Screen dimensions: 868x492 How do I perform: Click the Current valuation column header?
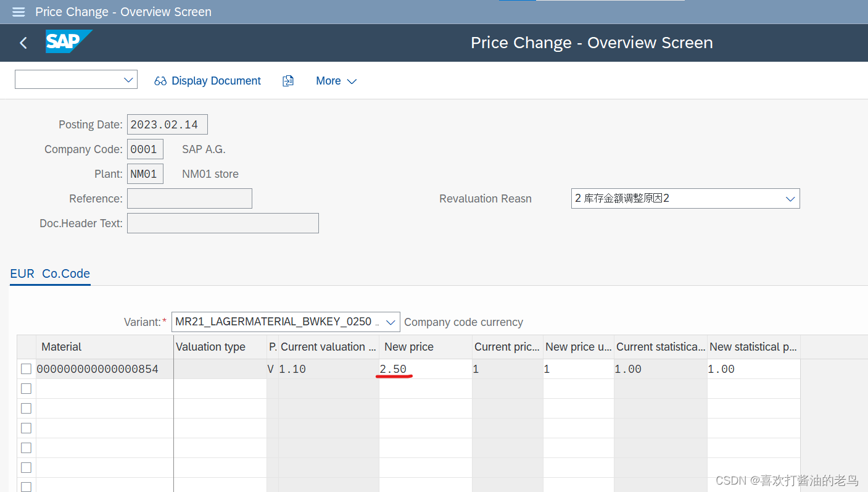[x=328, y=346]
